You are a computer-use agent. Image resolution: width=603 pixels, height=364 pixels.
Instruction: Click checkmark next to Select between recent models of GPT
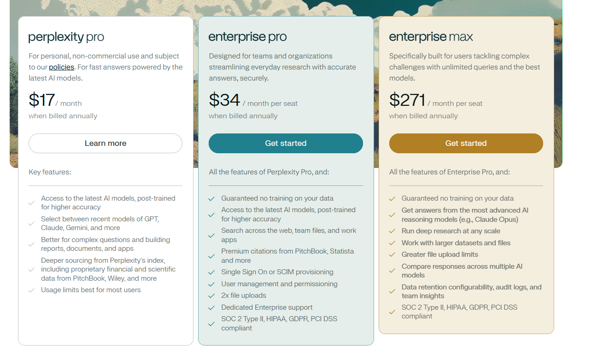(x=31, y=224)
